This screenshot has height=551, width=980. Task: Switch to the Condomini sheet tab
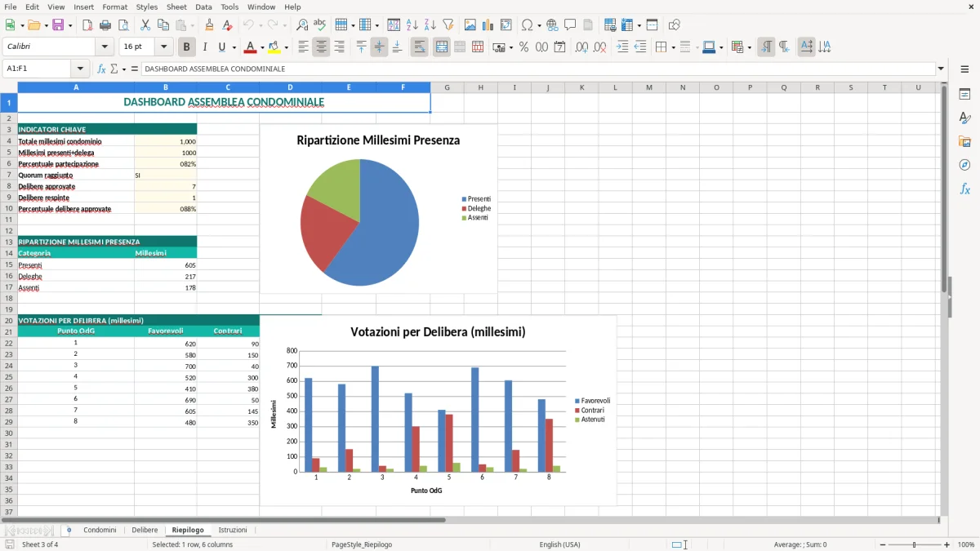point(100,530)
